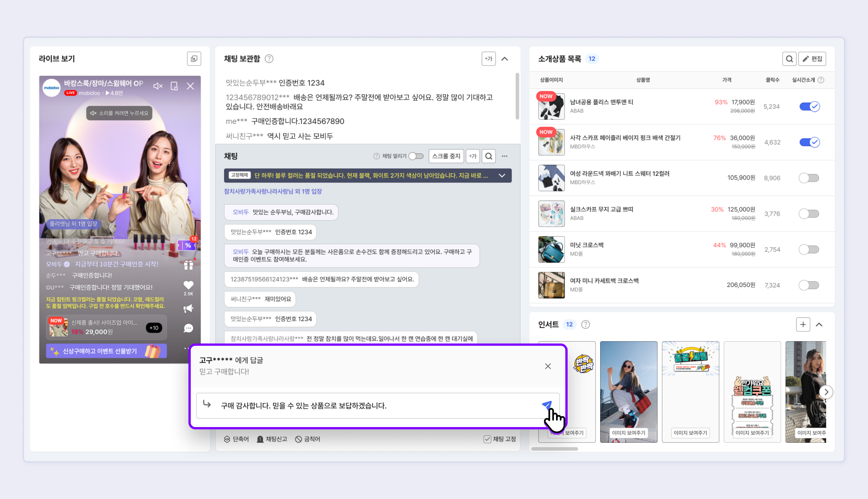Expand the pinned notice message chevron
This screenshot has width=868, height=499.
click(502, 176)
